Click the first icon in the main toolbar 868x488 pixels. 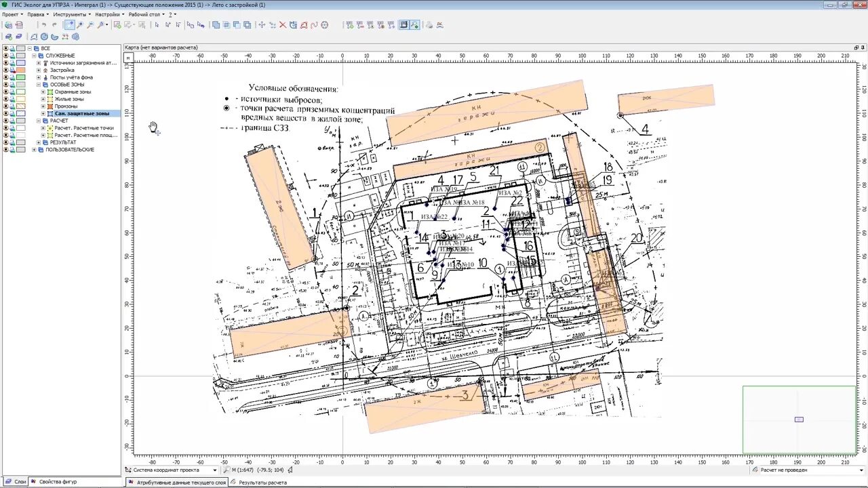click(x=8, y=24)
